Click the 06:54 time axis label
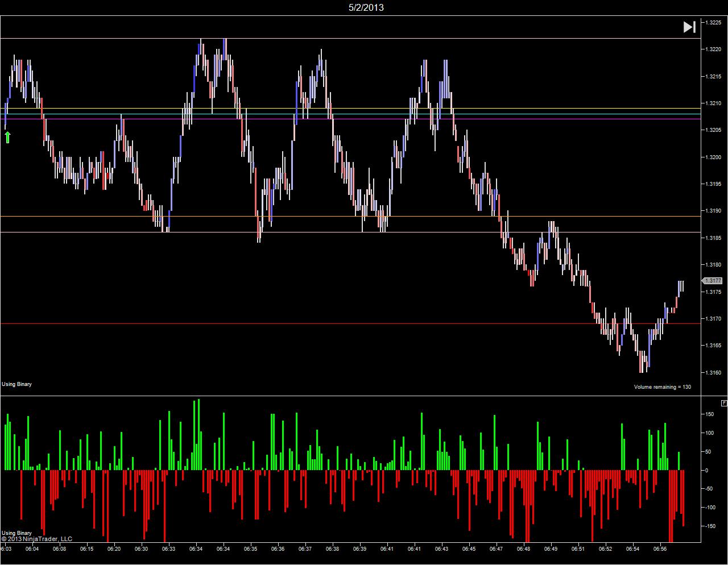This screenshot has height=565, width=728. 632,549
